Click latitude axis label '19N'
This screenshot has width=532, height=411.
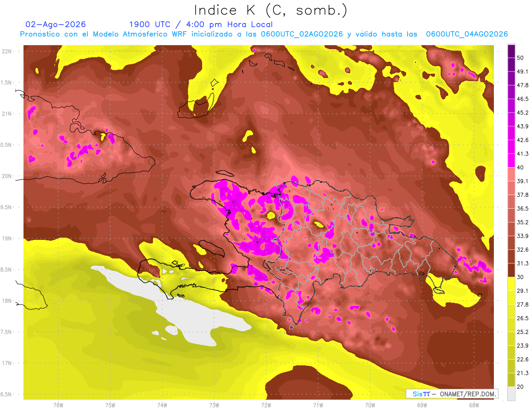7,239
